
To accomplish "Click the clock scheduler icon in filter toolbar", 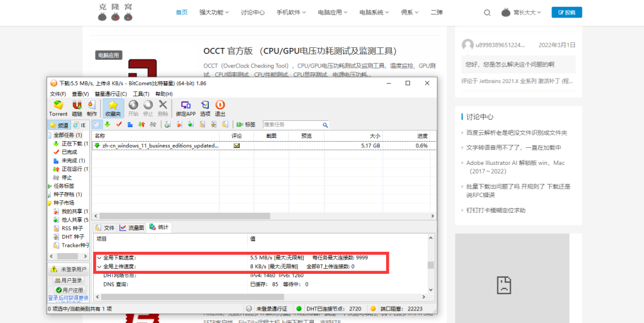I will coord(168,124).
